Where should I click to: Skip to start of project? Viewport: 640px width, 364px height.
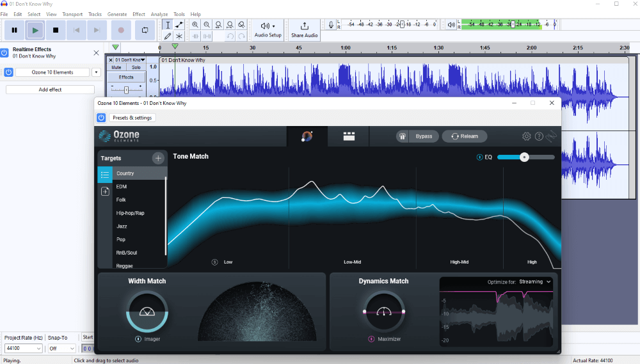(76, 30)
